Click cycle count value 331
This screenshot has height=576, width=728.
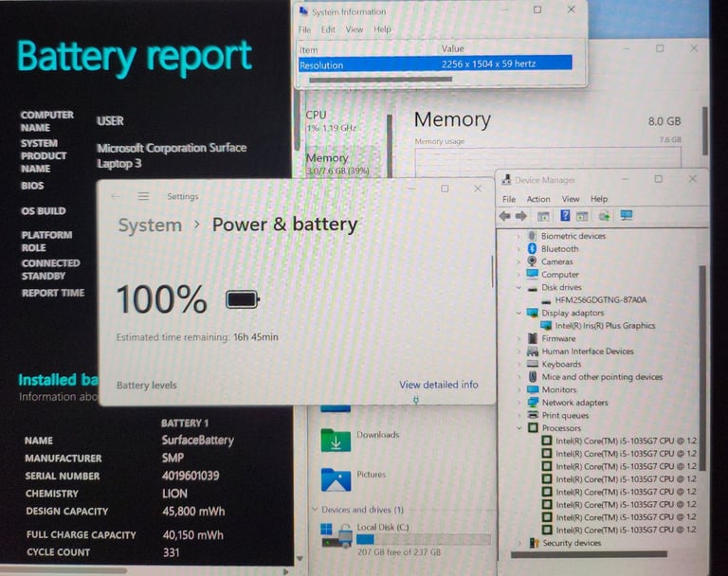click(x=171, y=552)
